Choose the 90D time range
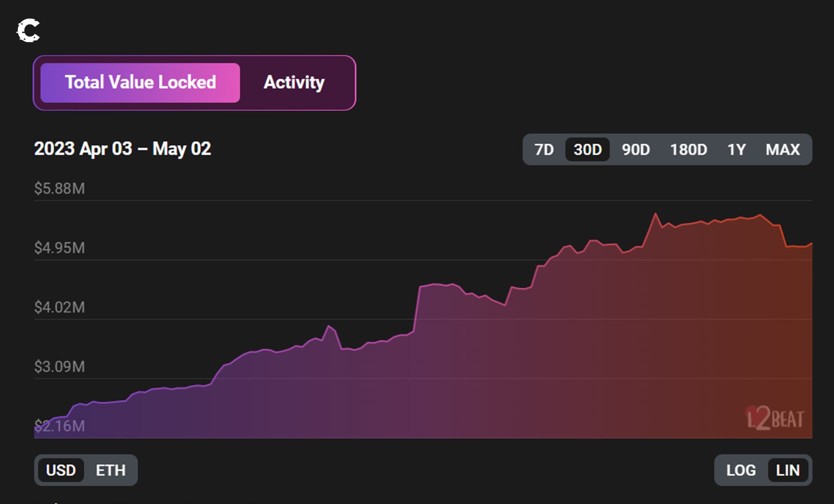This screenshot has height=504, width=834. click(x=635, y=150)
